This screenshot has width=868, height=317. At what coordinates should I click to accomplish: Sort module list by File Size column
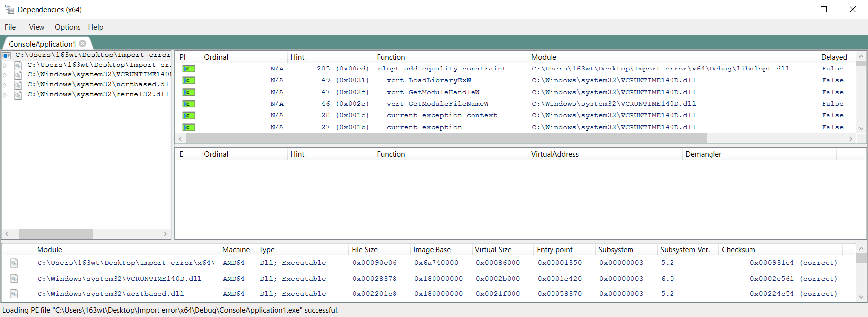pyautogui.click(x=379, y=250)
